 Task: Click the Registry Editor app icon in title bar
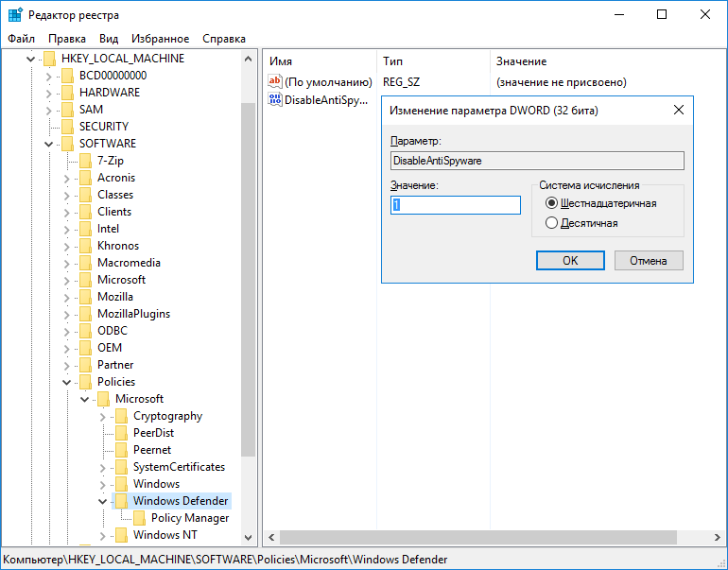[x=15, y=14]
